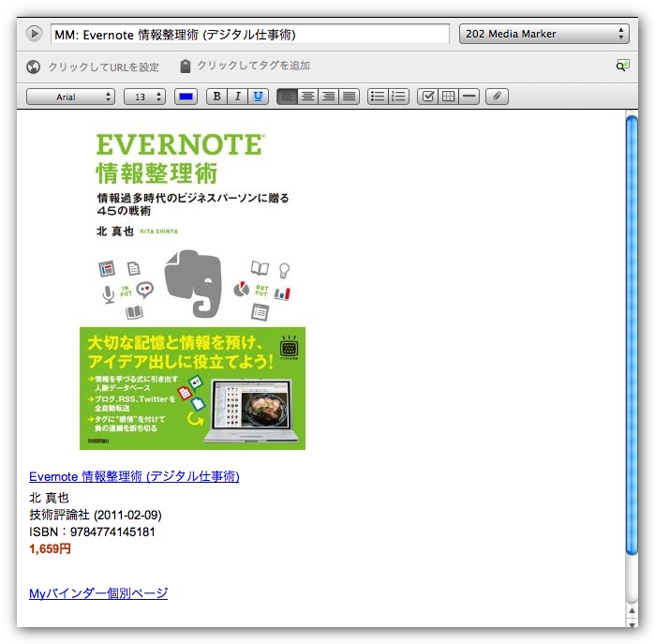Toggle italic formatting
The image size is (655, 644).
[237, 97]
